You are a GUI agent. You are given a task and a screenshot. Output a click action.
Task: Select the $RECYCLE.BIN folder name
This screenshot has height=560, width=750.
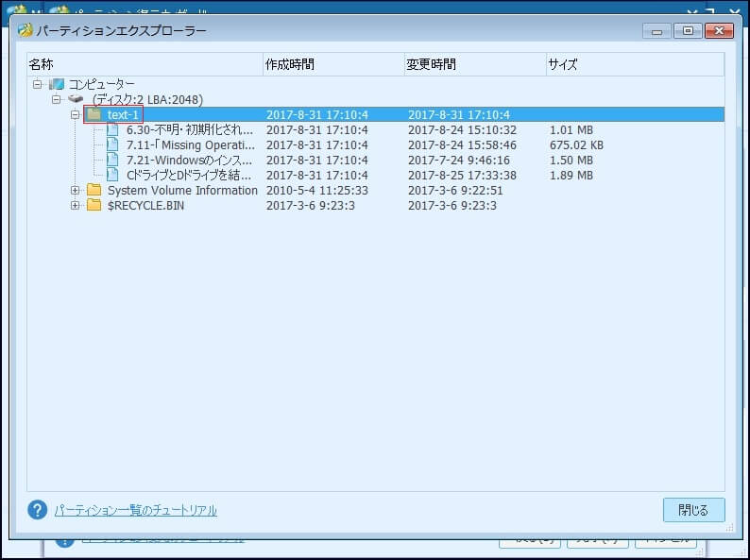[145, 206]
